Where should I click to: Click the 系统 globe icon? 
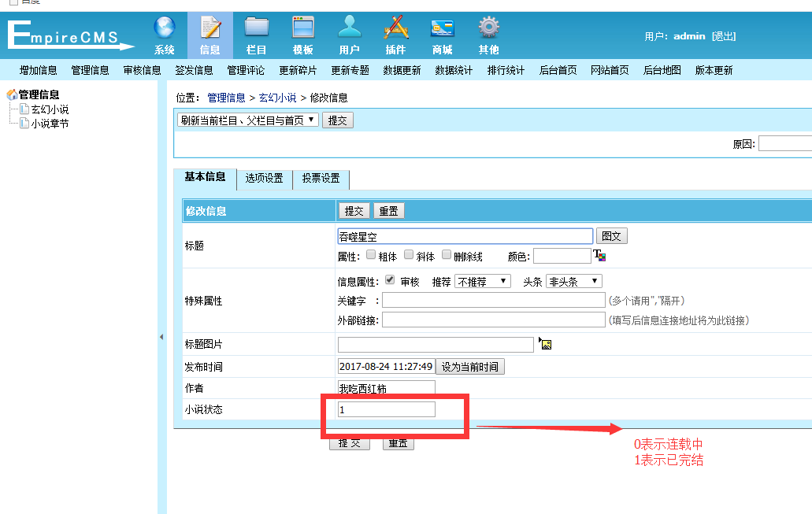tap(164, 28)
